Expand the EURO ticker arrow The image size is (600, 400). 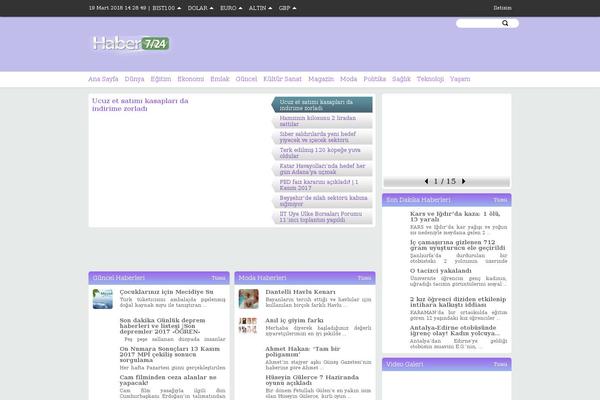click(240, 8)
